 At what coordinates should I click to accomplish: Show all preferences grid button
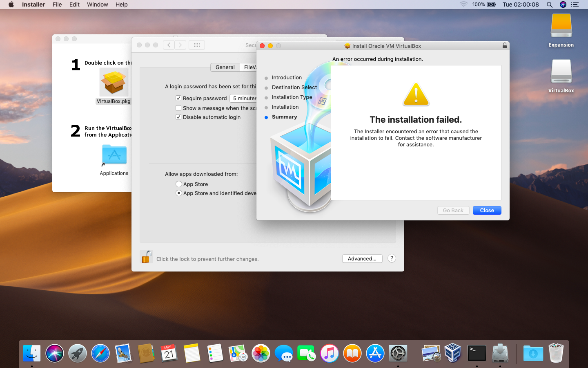pyautogui.click(x=197, y=45)
